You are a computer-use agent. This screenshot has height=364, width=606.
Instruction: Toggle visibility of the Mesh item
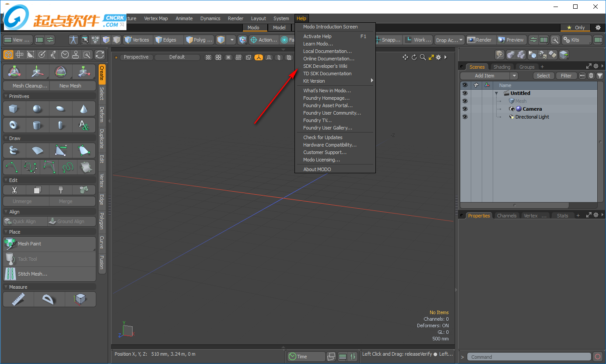pyautogui.click(x=465, y=101)
